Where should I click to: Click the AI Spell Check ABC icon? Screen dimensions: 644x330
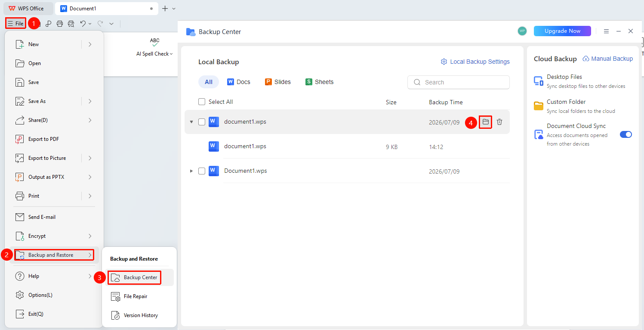pyautogui.click(x=154, y=42)
